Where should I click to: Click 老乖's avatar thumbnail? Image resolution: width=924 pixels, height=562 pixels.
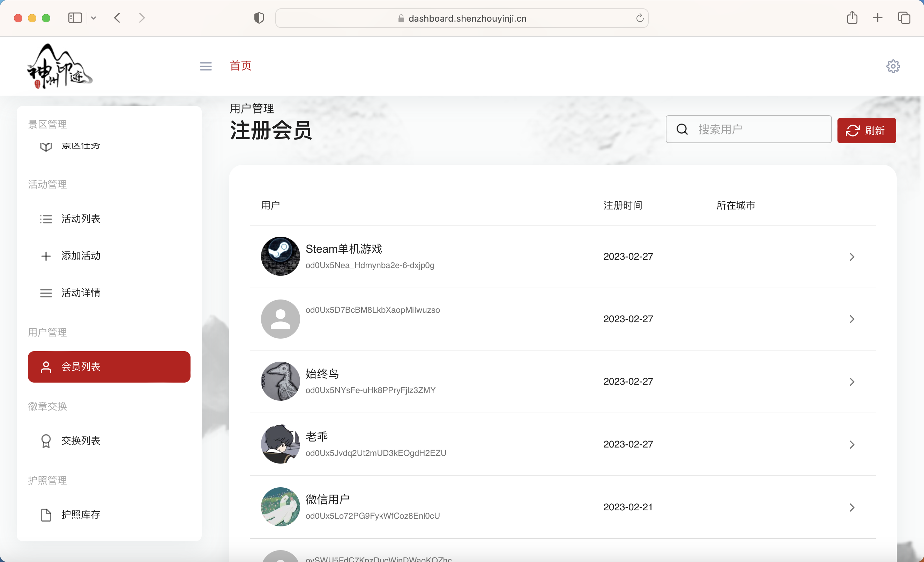(x=280, y=444)
